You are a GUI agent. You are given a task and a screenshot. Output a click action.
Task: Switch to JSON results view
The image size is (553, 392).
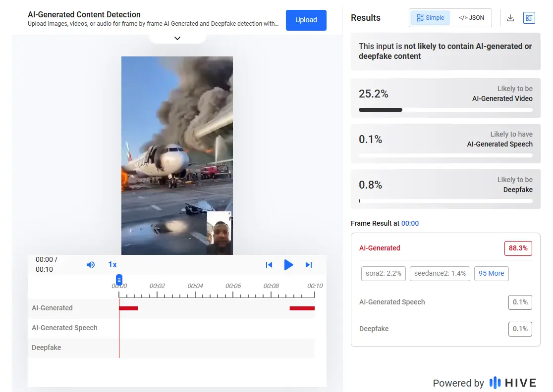pos(471,18)
